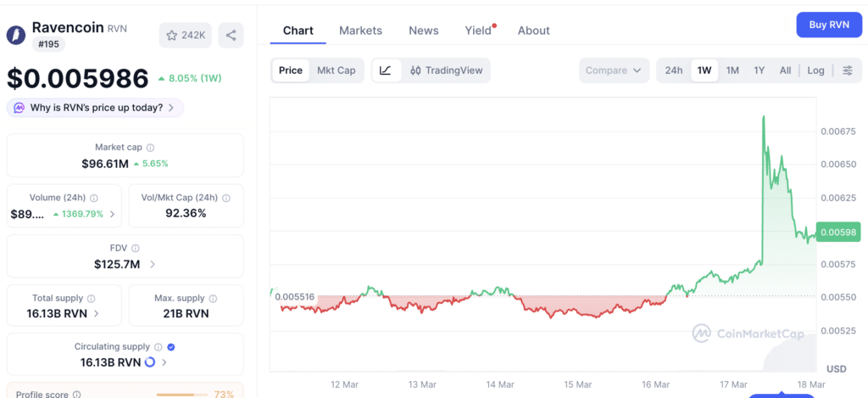This screenshot has width=868, height=398.
Task: Click the verified checkmark badge
Action: [171, 347]
